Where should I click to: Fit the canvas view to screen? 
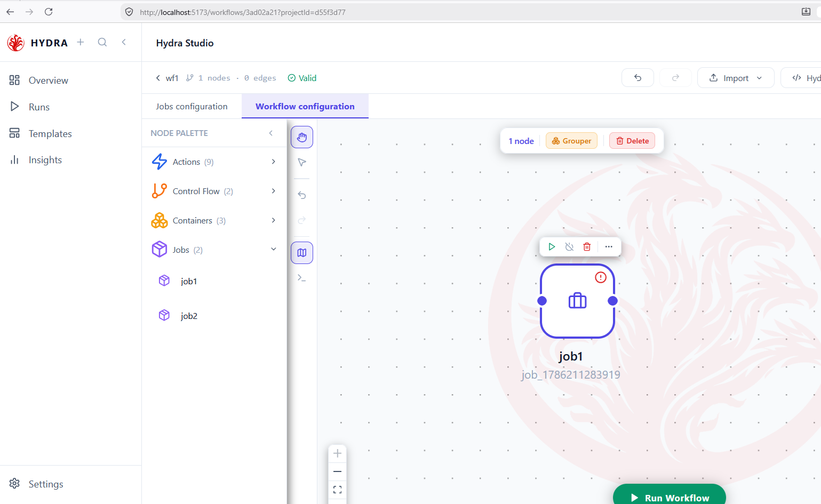(337, 490)
